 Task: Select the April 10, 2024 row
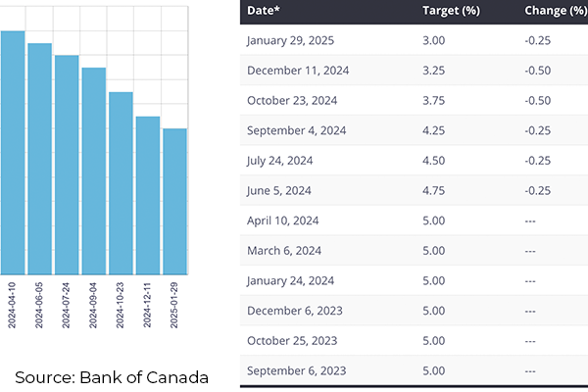pyautogui.click(x=412, y=220)
